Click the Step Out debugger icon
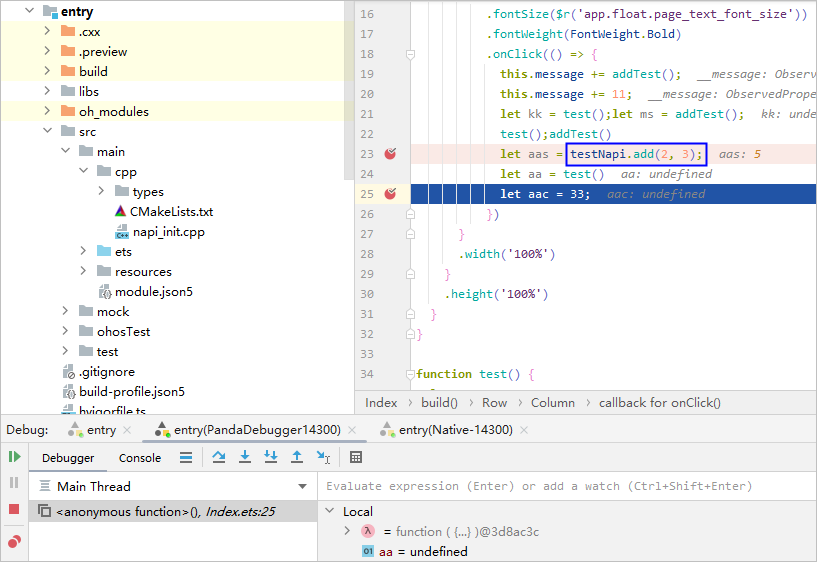 tap(297, 457)
